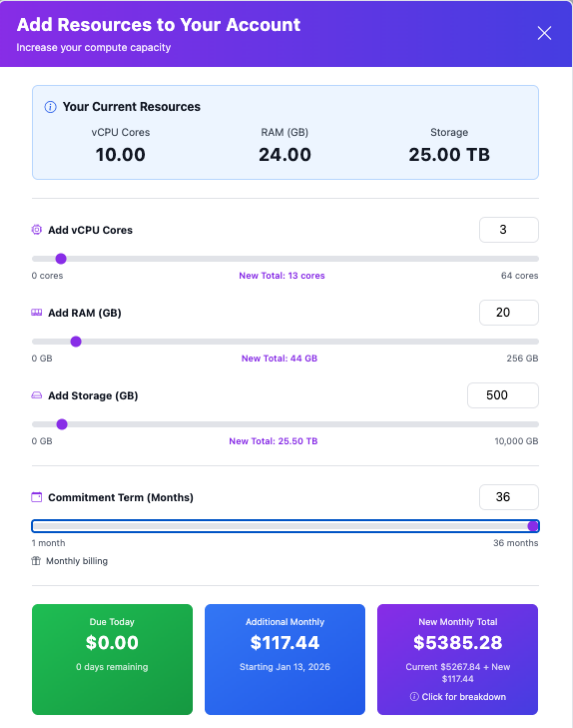The width and height of the screenshot is (573, 728).
Task: Select the commitment term input showing 36
Action: [509, 497]
